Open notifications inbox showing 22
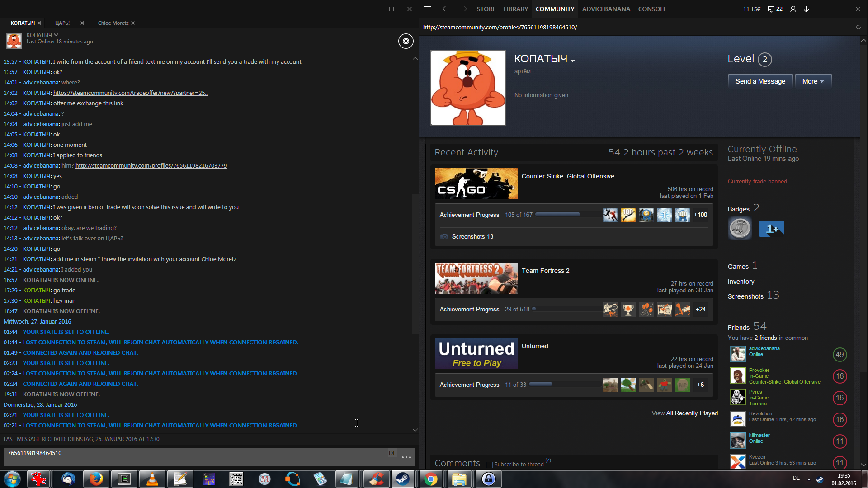 [775, 9]
